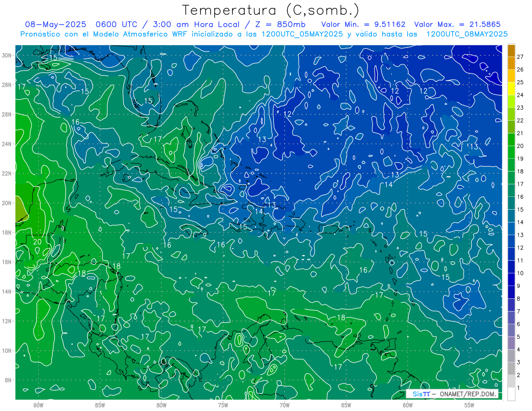Screen dimensions: 532x411
Task: Click the '18N' latitude axis label
Action: point(6,233)
